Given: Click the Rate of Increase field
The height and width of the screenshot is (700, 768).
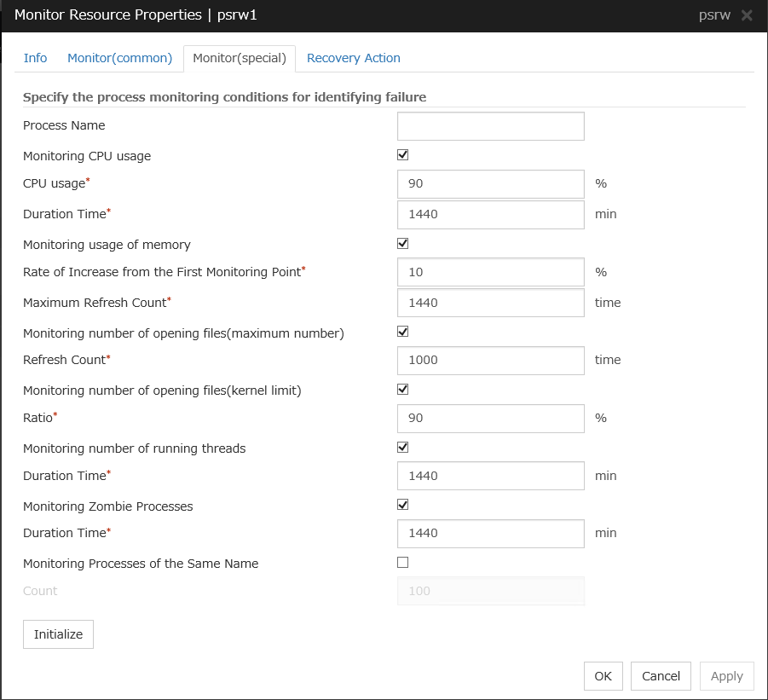Looking at the screenshot, I should [x=490, y=272].
